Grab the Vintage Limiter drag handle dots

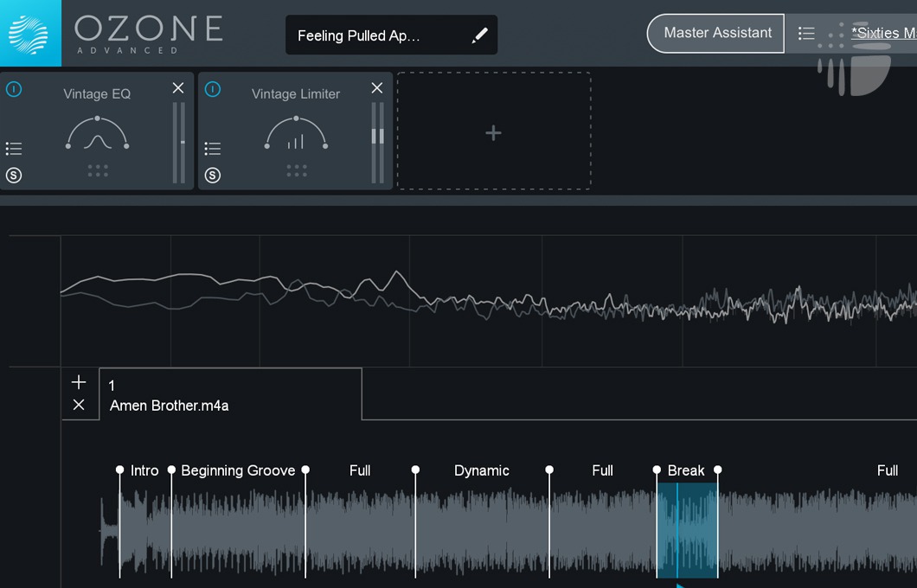click(297, 170)
